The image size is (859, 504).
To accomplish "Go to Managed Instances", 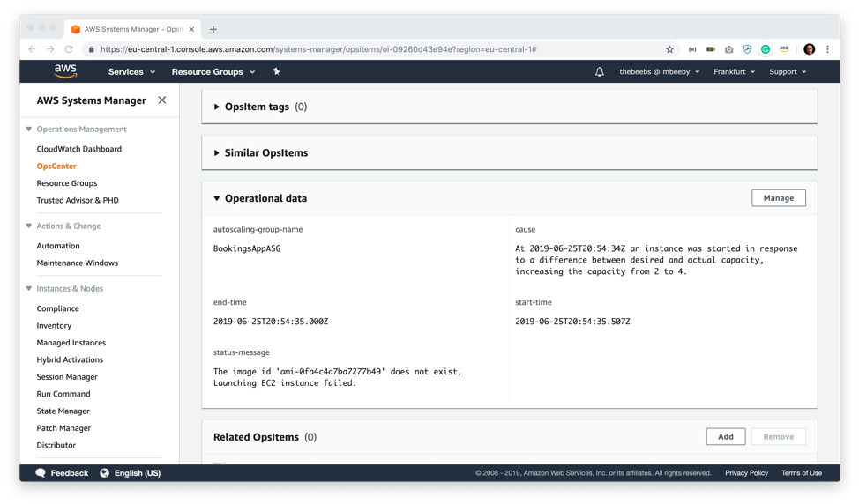I will click(x=71, y=343).
